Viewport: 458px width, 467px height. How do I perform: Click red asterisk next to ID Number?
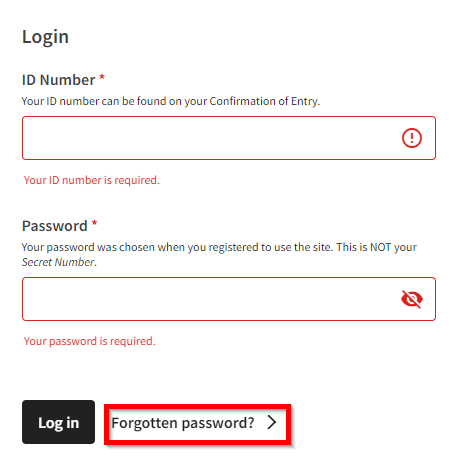(102, 78)
